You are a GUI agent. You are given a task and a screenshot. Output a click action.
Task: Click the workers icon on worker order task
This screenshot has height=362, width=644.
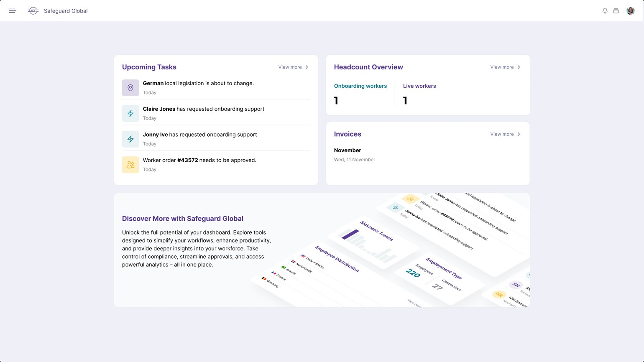[130, 164]
